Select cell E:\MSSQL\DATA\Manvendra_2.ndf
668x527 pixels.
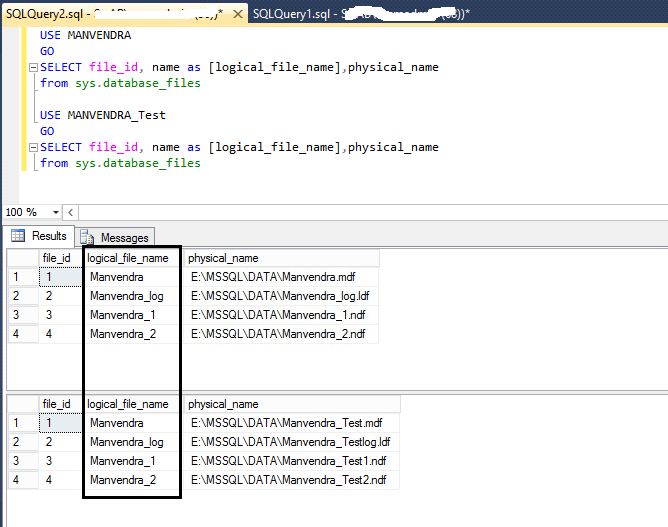pyautogui.click(x=281, y=334)
